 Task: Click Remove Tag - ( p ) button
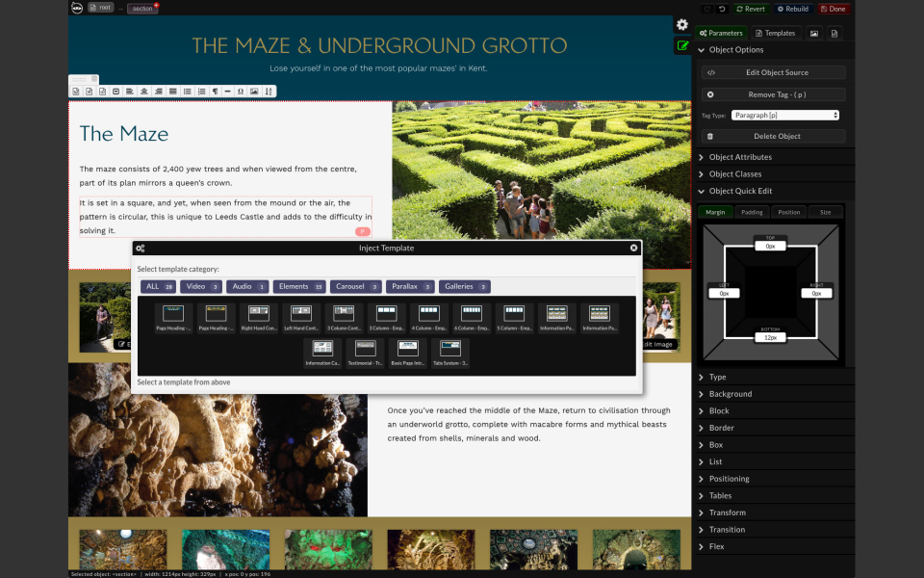[x=773, y=94]
